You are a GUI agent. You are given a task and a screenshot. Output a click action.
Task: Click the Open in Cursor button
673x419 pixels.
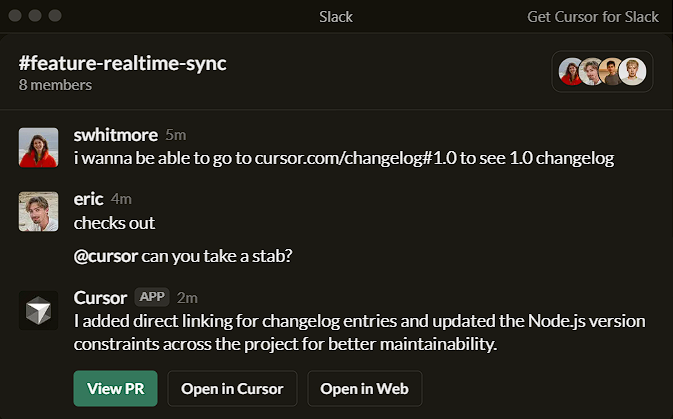pyautogui.click(x=232, y=389)
